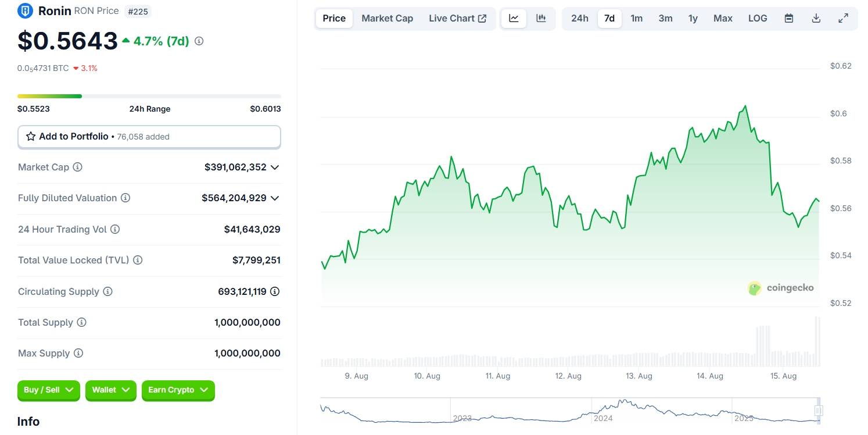Viewport: 868px width, 435px height.
Task: Click the 2023 marker in chart navigator
Action: point(462,418)
